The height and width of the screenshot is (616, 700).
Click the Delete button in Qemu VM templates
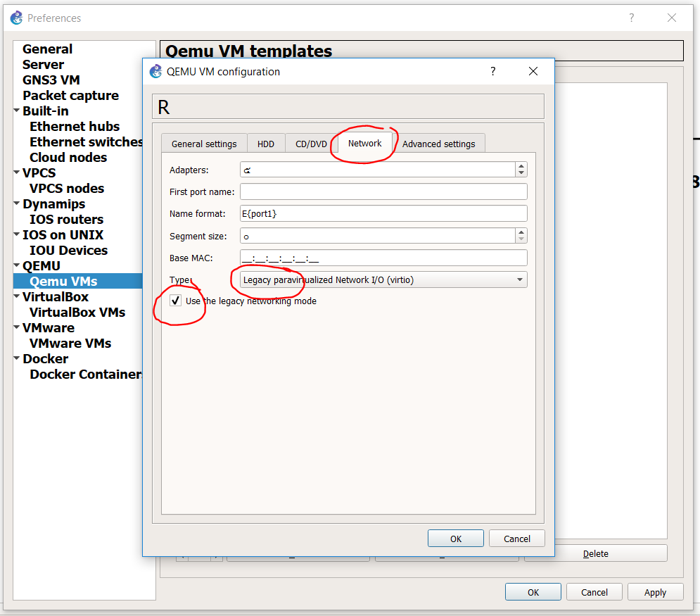[596, 553]
